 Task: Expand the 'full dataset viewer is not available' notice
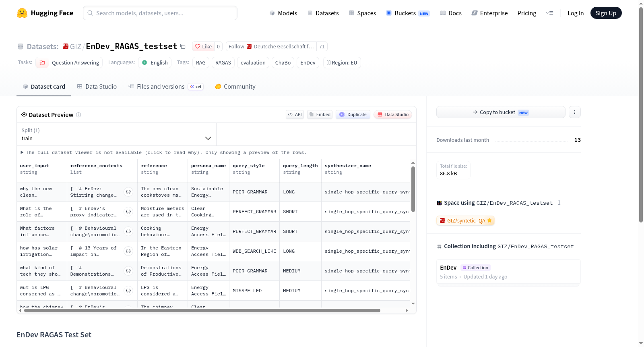tap(164, 152)
